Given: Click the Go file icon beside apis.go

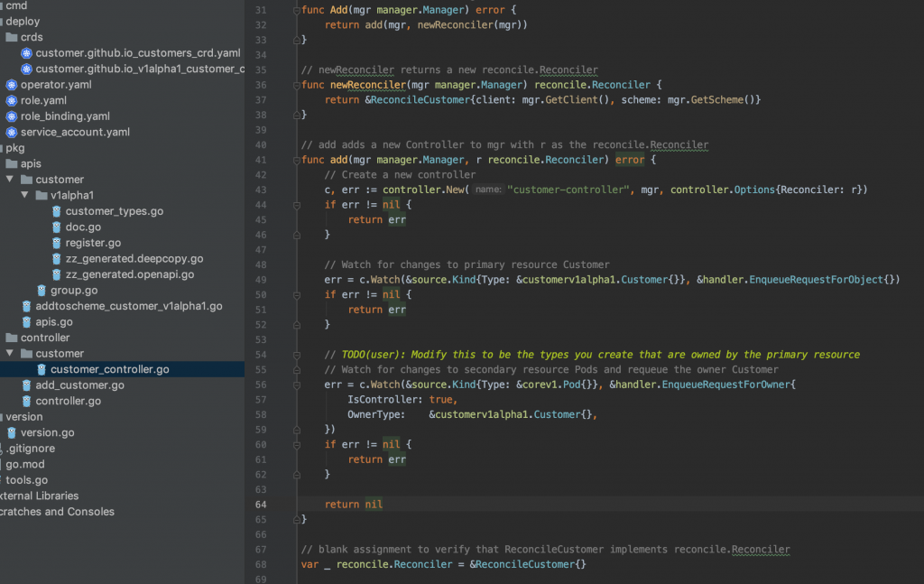Looking at the screenshot, I should (27, 321).
